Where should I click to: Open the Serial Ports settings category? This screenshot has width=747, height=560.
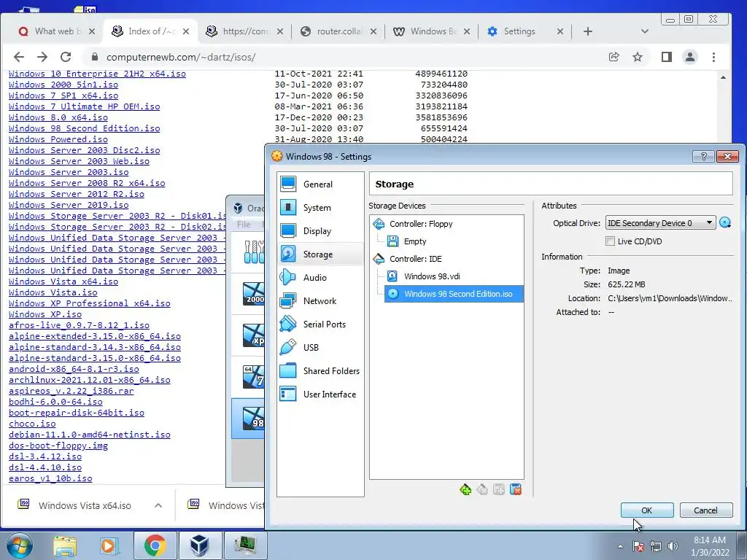320,324
